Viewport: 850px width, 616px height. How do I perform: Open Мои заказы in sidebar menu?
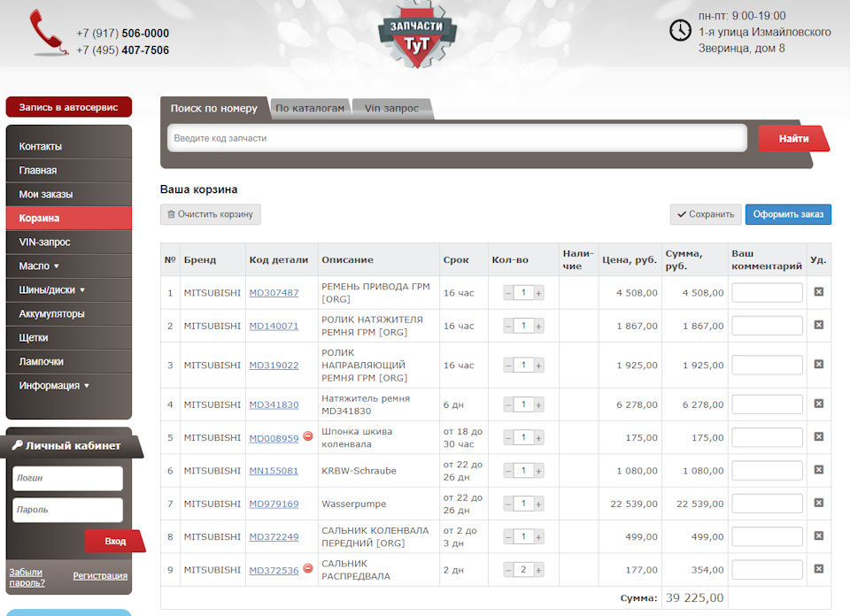[69, 194]
